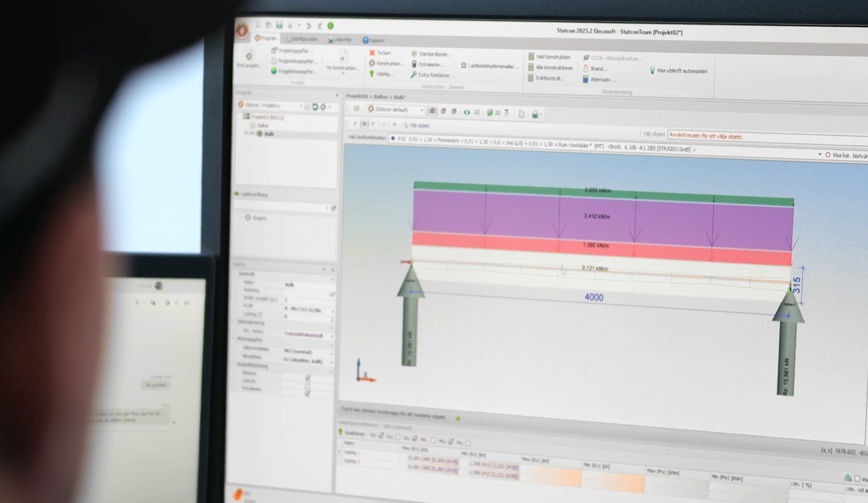Image resolution: width=868 pixels, height=503 pixels.
Task: Open the Konfiguration ribbon tab
Action: 302,39
